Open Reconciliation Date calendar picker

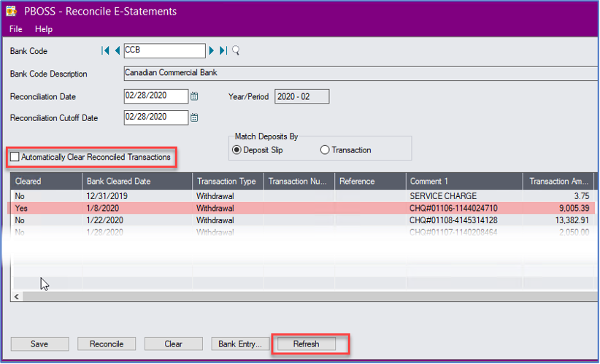pyautogui.click(x=194, y=96)
